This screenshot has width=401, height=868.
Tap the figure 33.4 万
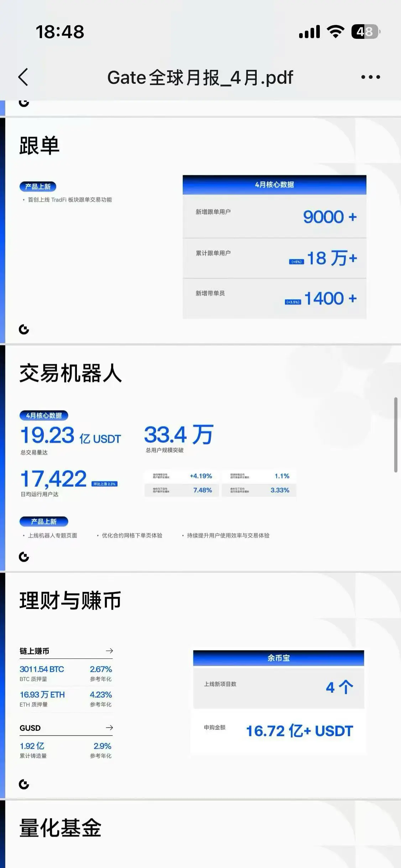[x=179, y=435]
